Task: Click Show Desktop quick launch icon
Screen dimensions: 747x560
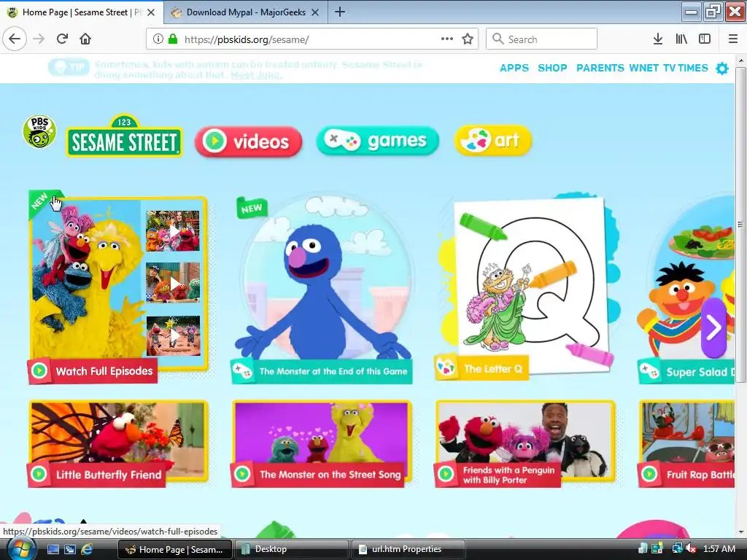Action: pos(53,549)
